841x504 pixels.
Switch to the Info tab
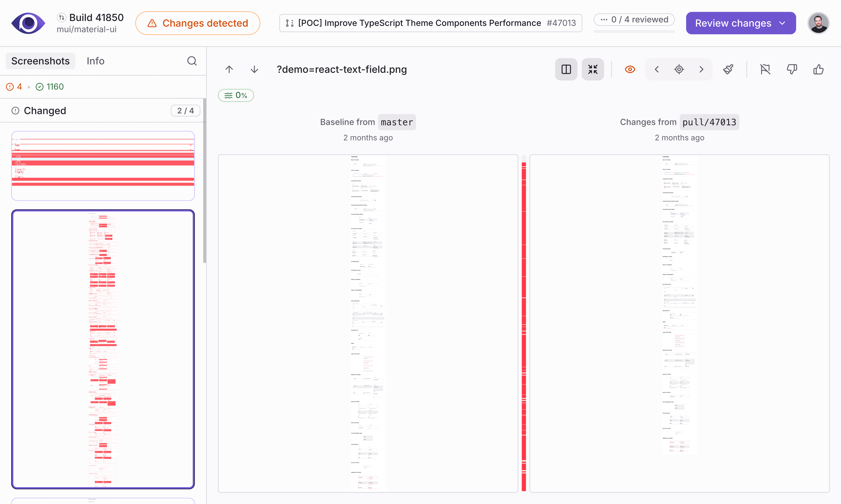coord(95,61)
